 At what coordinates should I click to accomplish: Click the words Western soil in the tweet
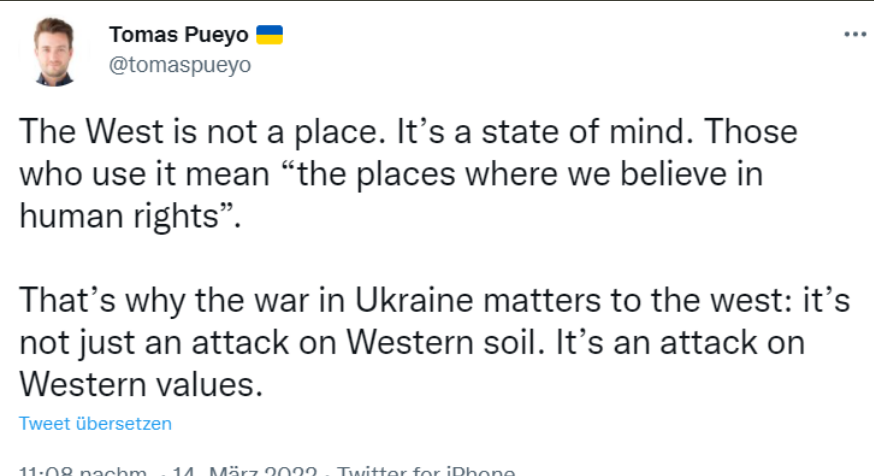click(441, 342)
